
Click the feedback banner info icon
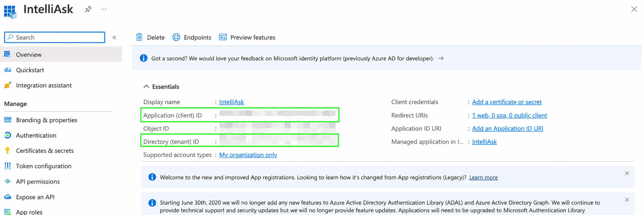pos(144,58)
